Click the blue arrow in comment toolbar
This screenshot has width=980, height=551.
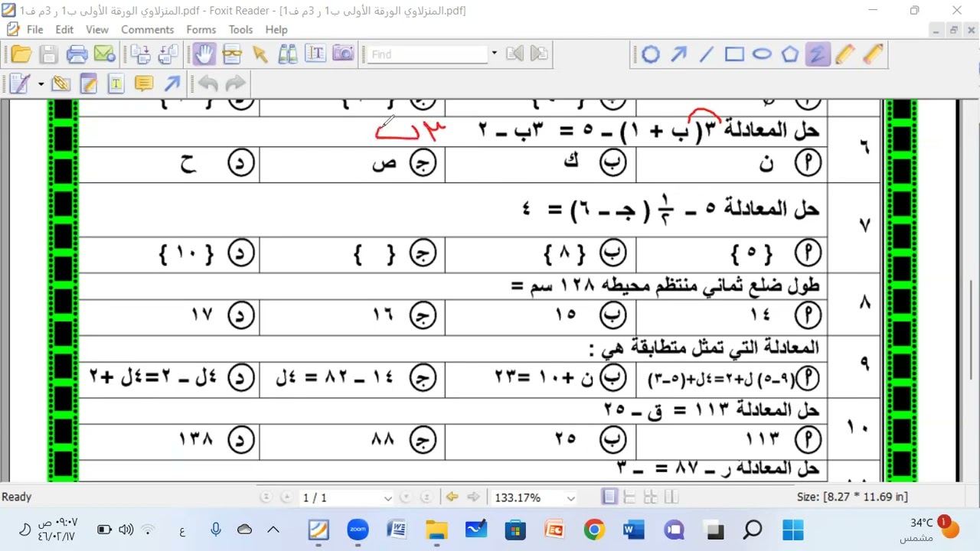tap(171, 83)
